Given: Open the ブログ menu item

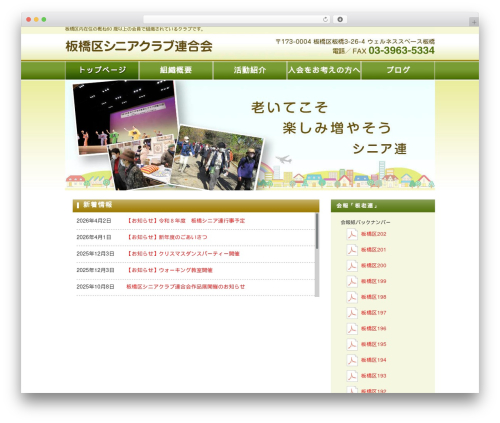Looking at the screenshot, I should [398, 70].
